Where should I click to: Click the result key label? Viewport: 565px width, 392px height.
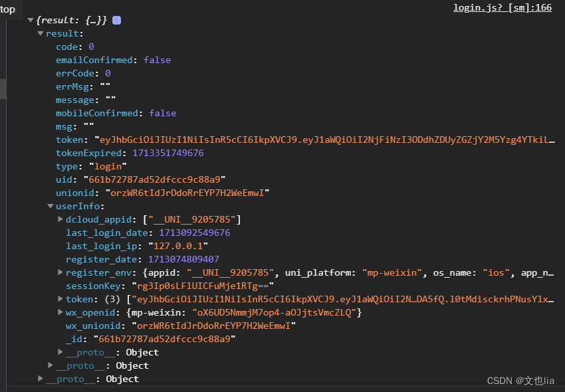tap(62, 33)
